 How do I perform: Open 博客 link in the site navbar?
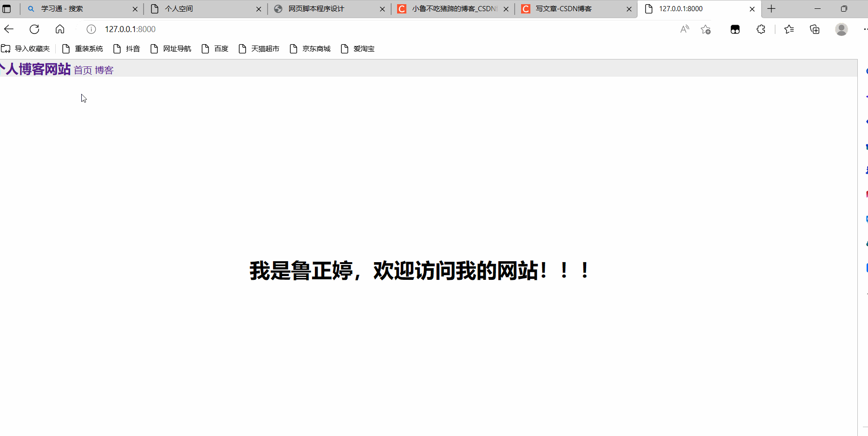tap(104, 70)
